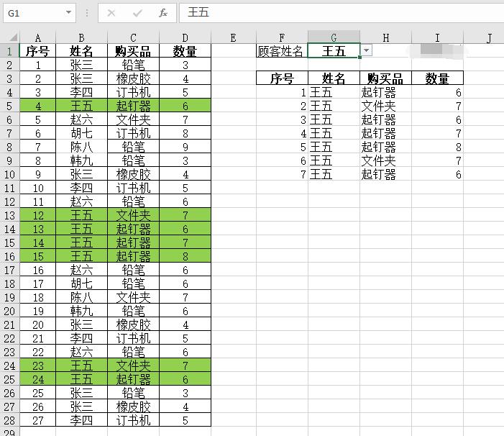The image size is (504, 436).
Task: Click the confirm checkmark icon in formula bar
Action: 137,13
